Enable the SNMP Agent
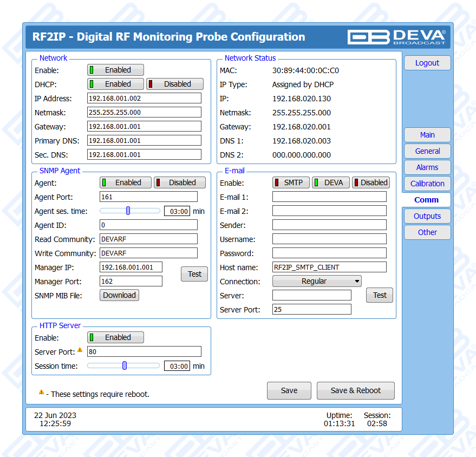The image size is (476, 457). (126, 182)
